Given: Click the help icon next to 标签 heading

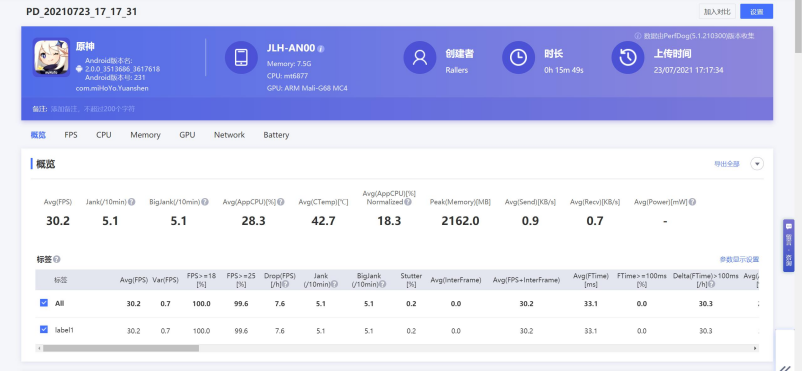Looking at the screenshot, I should pyautogui.click(x=57, y=259).
